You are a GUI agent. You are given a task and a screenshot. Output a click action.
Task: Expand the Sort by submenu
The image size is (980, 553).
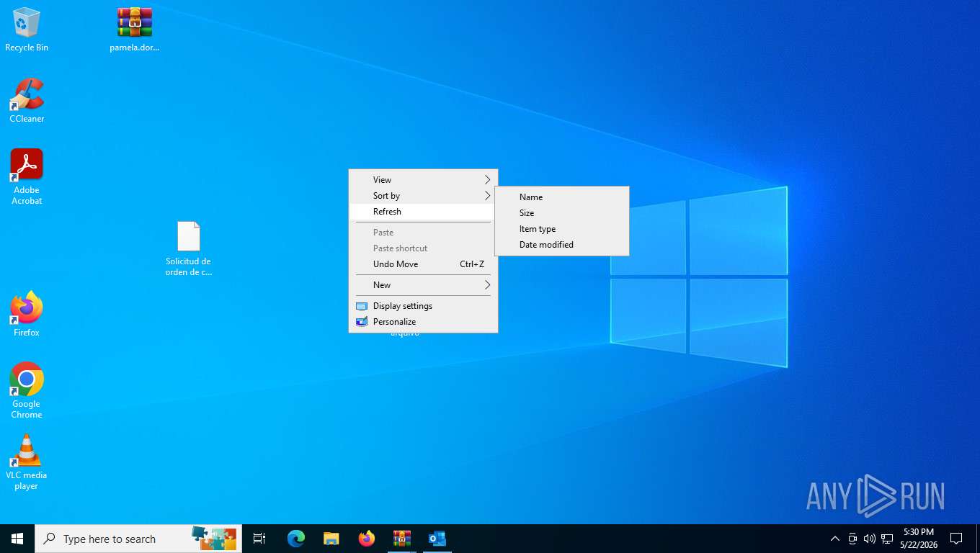(x=423, y=196)
